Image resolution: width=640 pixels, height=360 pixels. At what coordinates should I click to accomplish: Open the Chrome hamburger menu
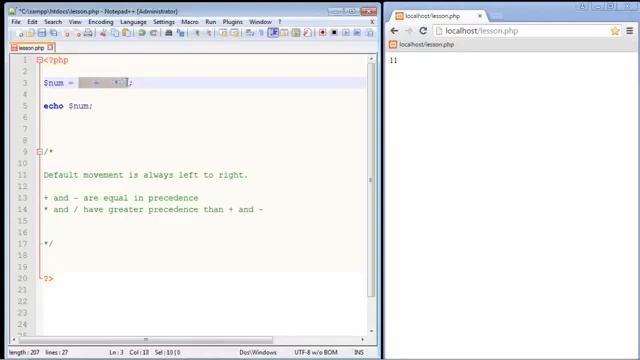click(x=630, y=31)
